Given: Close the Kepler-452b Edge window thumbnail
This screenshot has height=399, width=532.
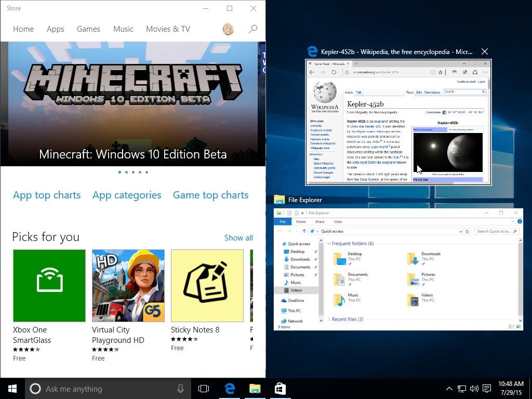Looking at the screenshot, I should [x=485, y=51].
